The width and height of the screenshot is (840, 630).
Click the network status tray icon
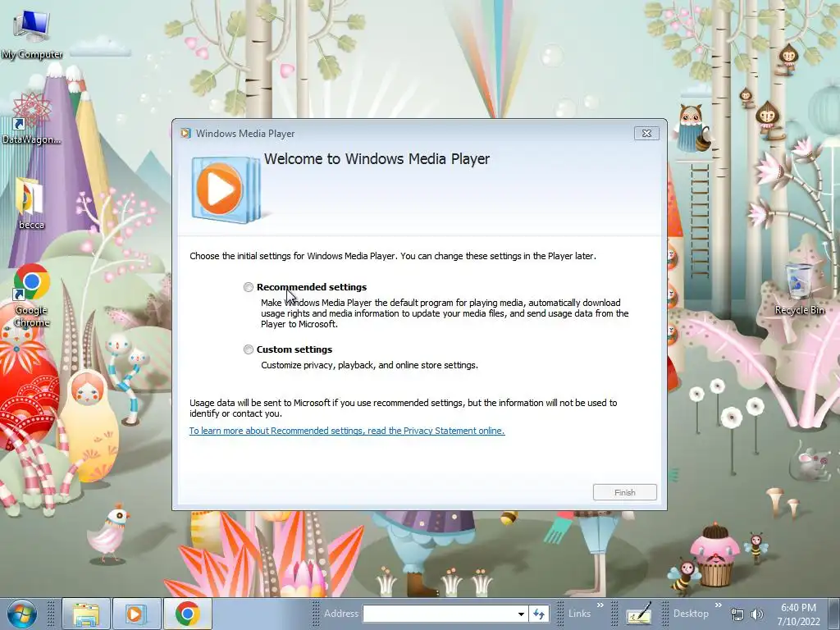737,614
